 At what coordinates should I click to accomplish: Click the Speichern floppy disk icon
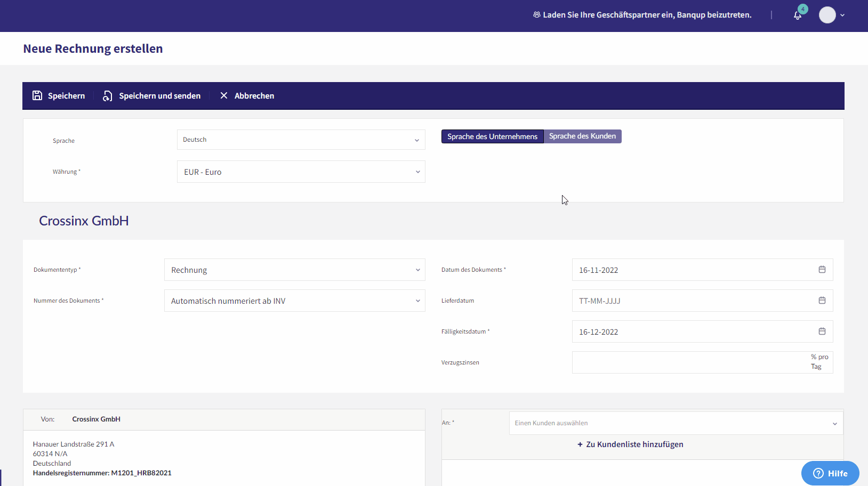(37, 95)
